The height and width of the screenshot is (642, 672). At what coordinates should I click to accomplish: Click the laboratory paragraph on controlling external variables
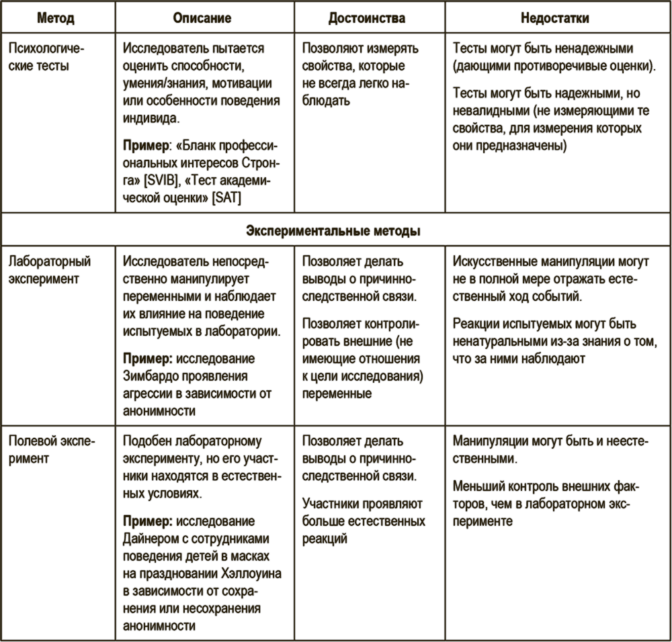362,358
